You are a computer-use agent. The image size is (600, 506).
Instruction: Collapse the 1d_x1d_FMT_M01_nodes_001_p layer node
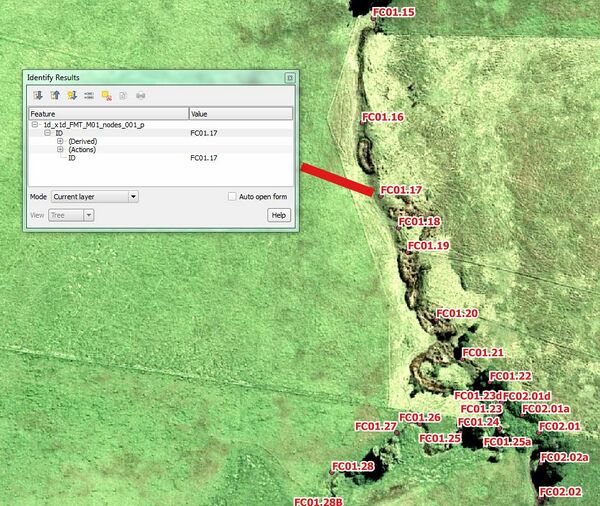(35, 124)
